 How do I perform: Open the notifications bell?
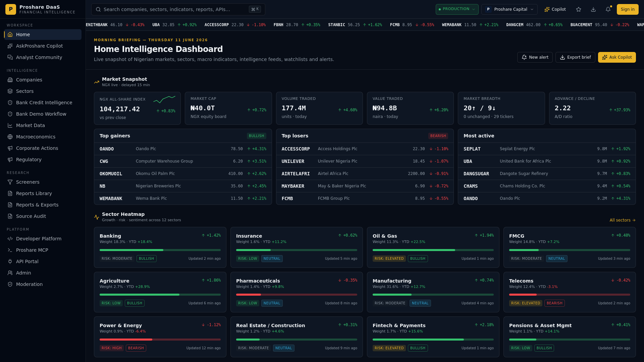coord(608,9)
